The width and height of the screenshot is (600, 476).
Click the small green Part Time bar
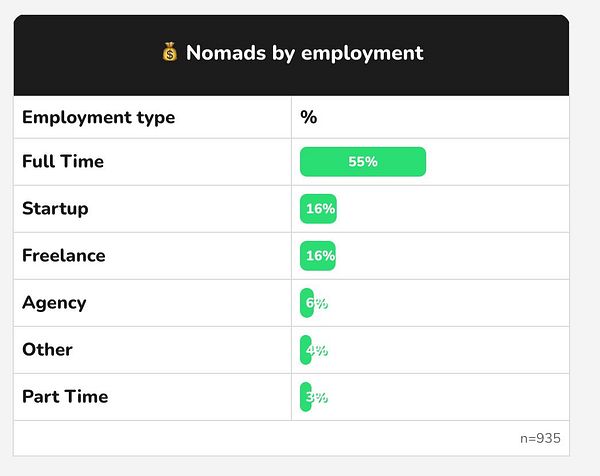coord(304,397)
